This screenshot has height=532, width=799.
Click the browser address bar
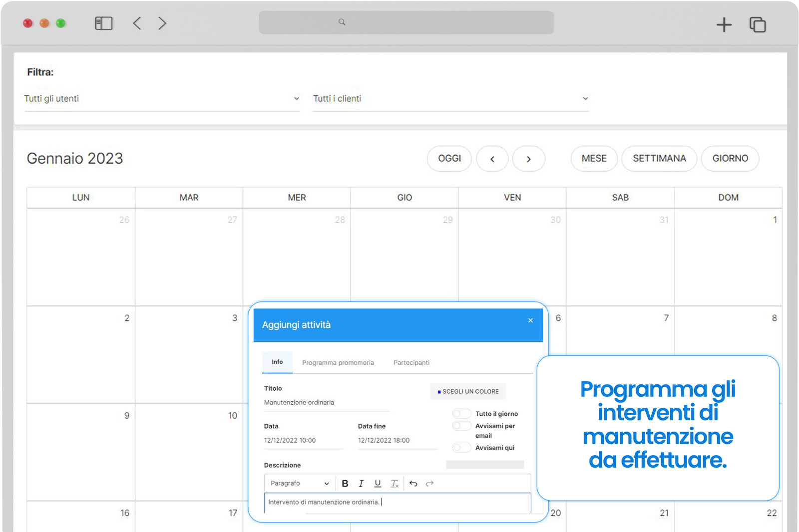click(406, 22)
